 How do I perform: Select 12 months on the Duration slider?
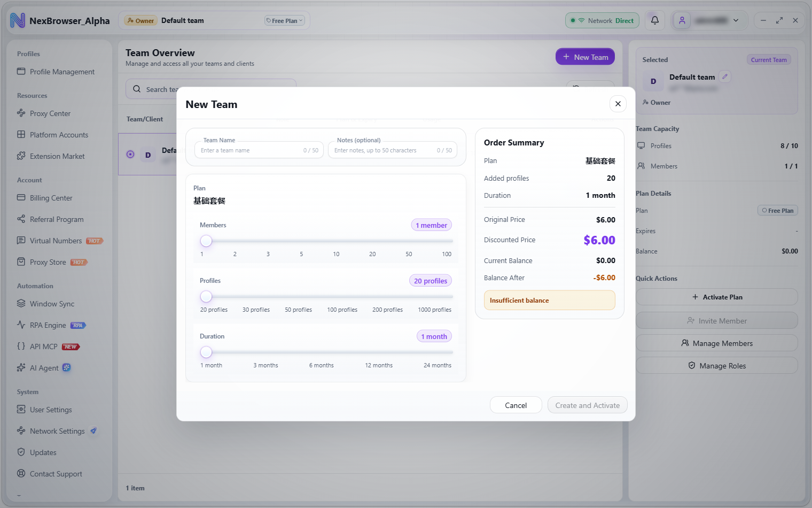point(379,352)
